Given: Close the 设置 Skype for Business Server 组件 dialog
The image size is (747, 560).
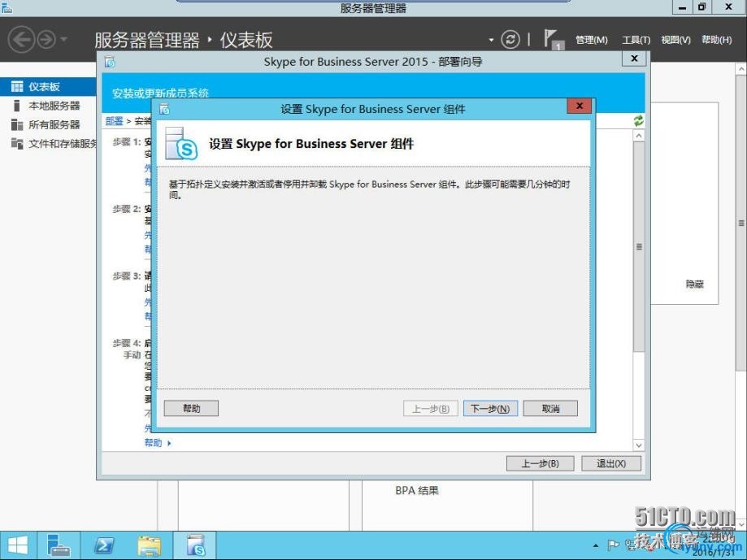Looking at the screenshot, I should coord(580,106).
